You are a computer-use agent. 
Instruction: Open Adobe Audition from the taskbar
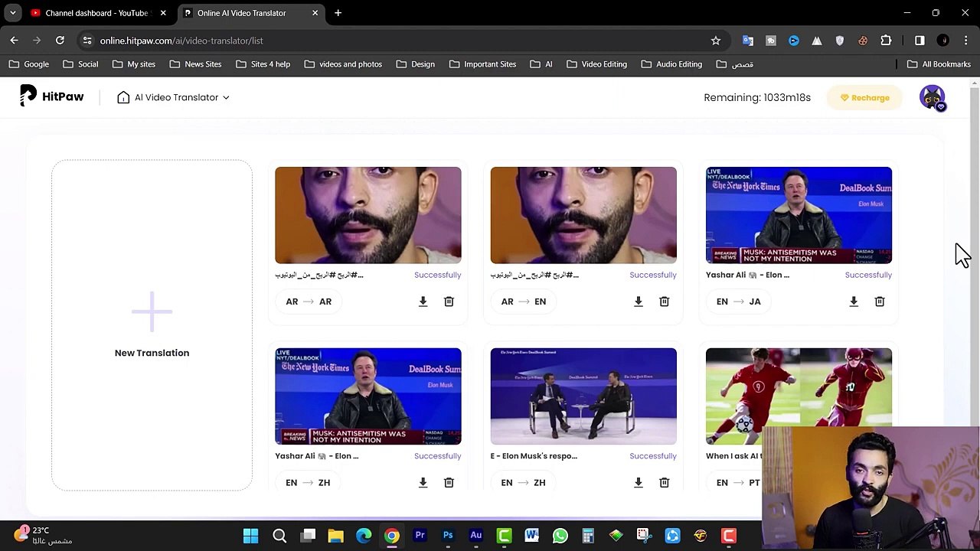point(475,536)
